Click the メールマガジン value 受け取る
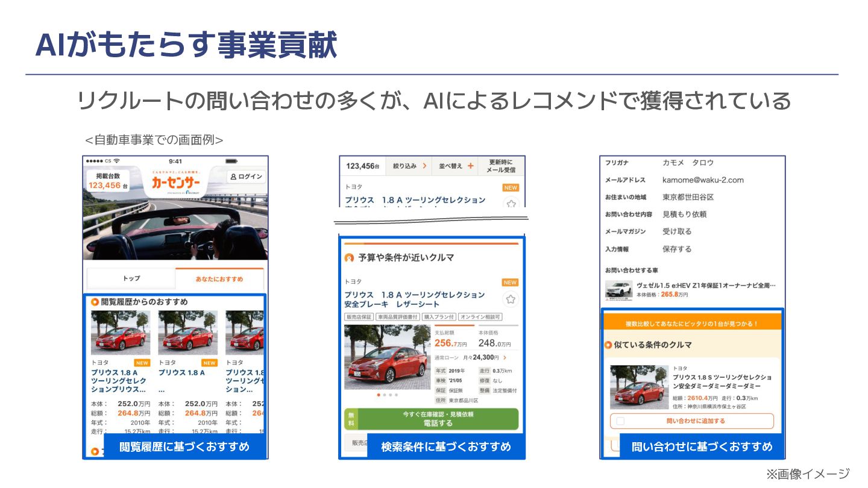The image size is (868, 488). [x=677, y=231]
